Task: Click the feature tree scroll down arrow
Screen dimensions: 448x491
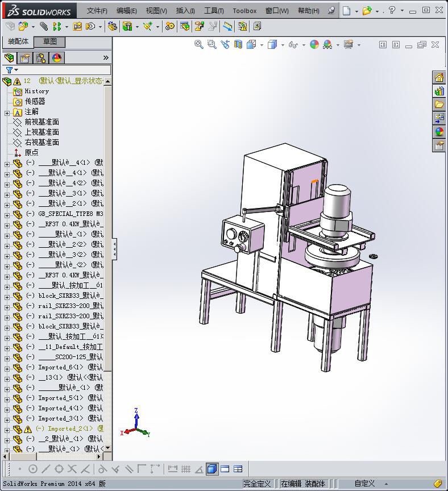Action: pos(108,448)
